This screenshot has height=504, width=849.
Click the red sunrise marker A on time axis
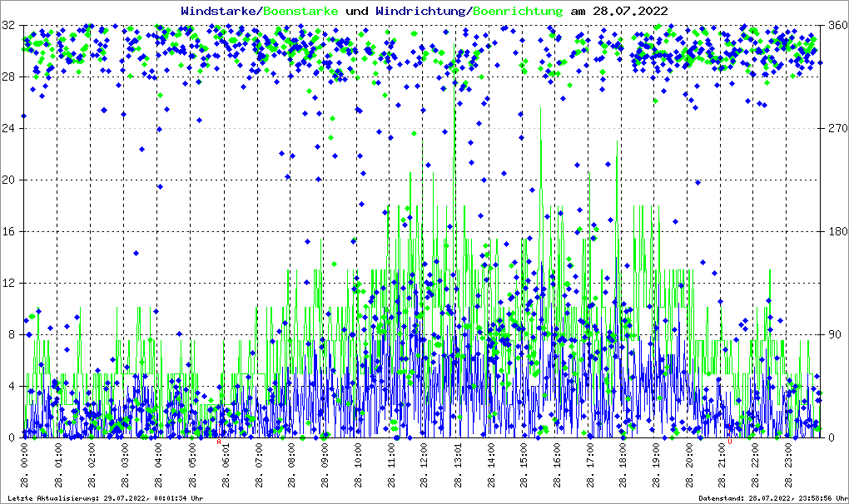220,442
